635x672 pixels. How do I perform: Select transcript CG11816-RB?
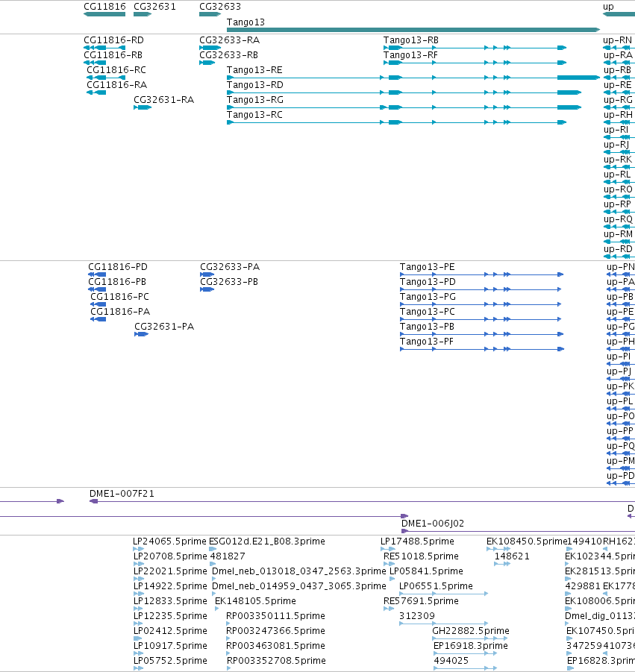pos(113,55)
